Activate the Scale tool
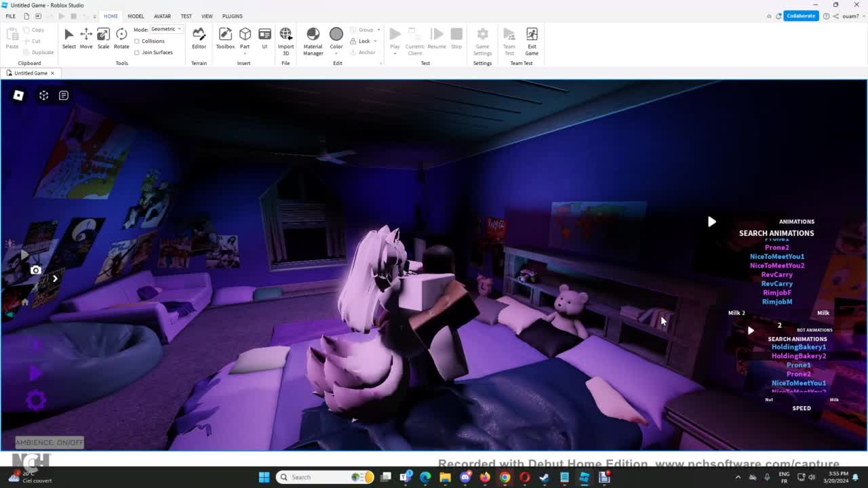This screenshot has height=488, width=868. point(103,38)
